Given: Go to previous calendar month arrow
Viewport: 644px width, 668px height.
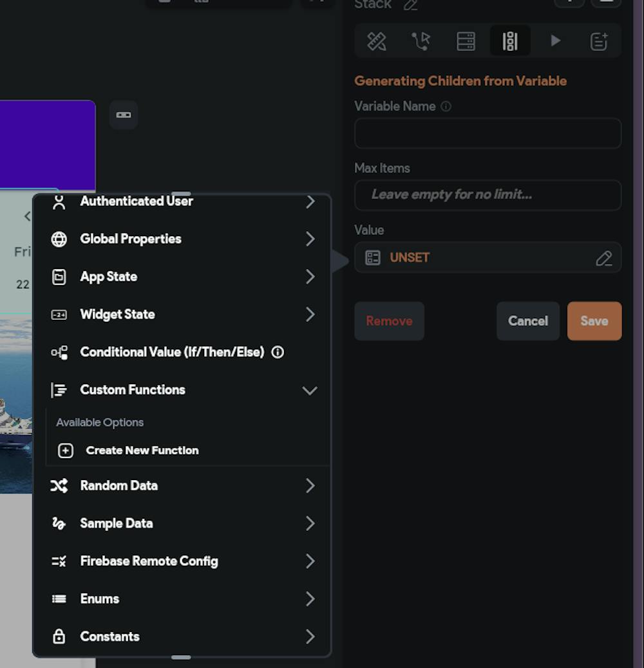Looking at the screenshot, I should [x=27, y=216].
